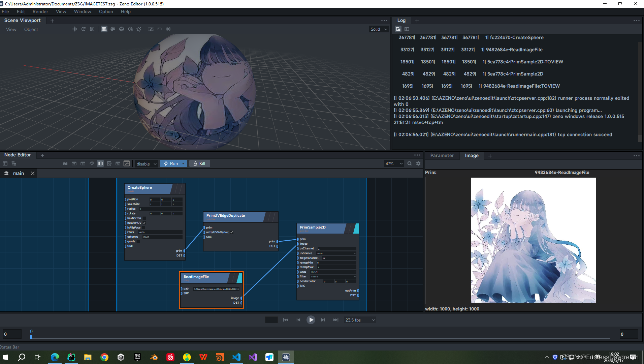The width and height of the screenshot is (644, 364).
Task: Close the main graph tab
Action: 33,173
